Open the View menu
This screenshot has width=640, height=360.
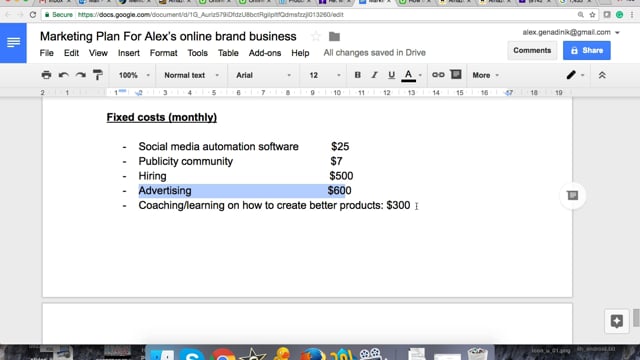tap(98, 53)
